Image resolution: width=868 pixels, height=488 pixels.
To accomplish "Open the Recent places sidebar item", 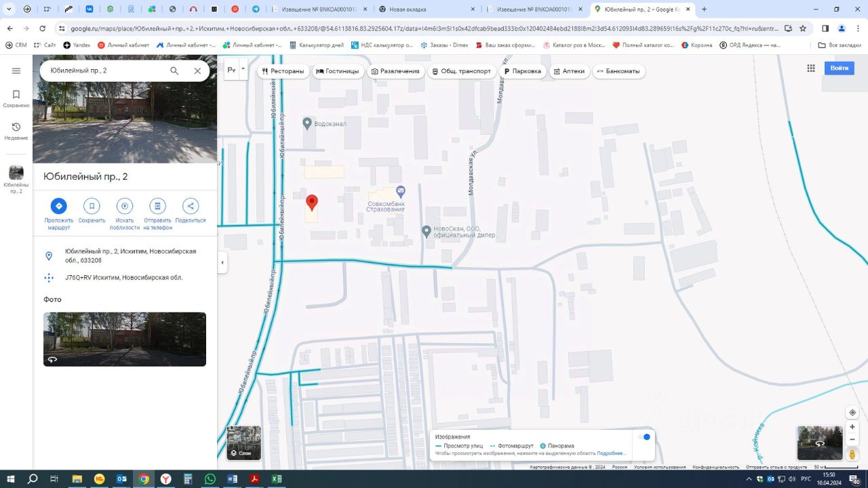I will click(16, 131).
